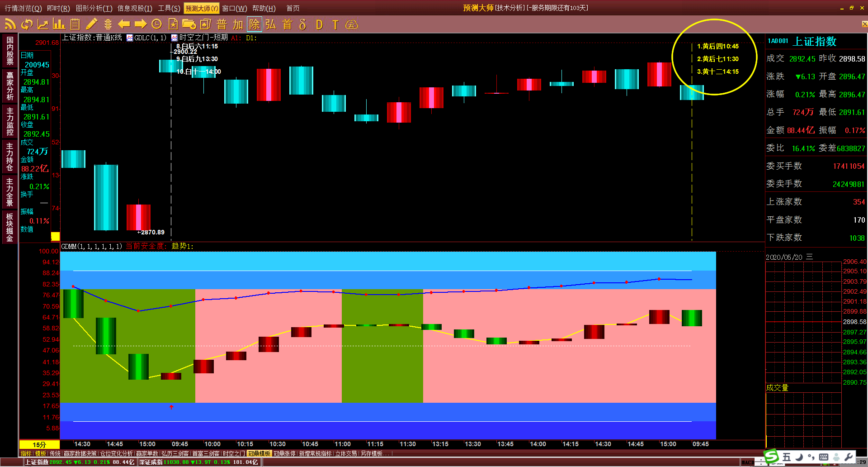The height and width of the screenshot is (467, 868).
Task: Click the bar chart toolbar icon
Action: [x=59, y=24]
